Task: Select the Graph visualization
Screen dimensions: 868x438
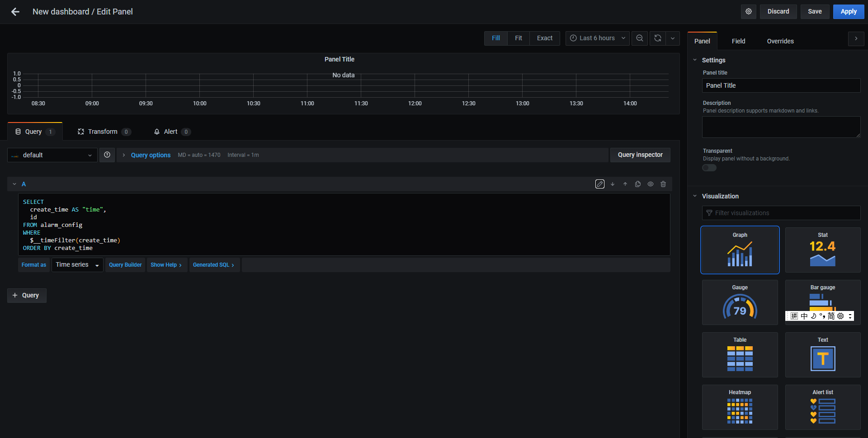Action: 740,250
